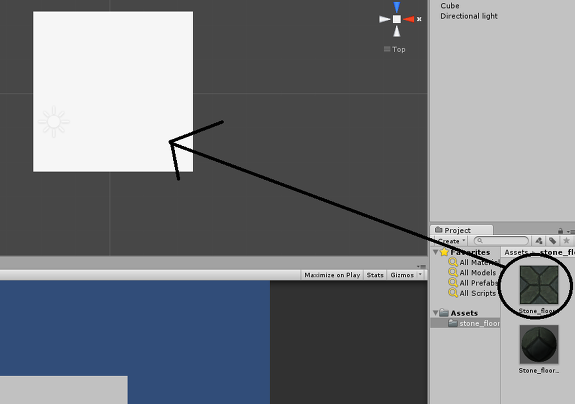Toggle the 'Stats' button in Game view

point(375,275)
